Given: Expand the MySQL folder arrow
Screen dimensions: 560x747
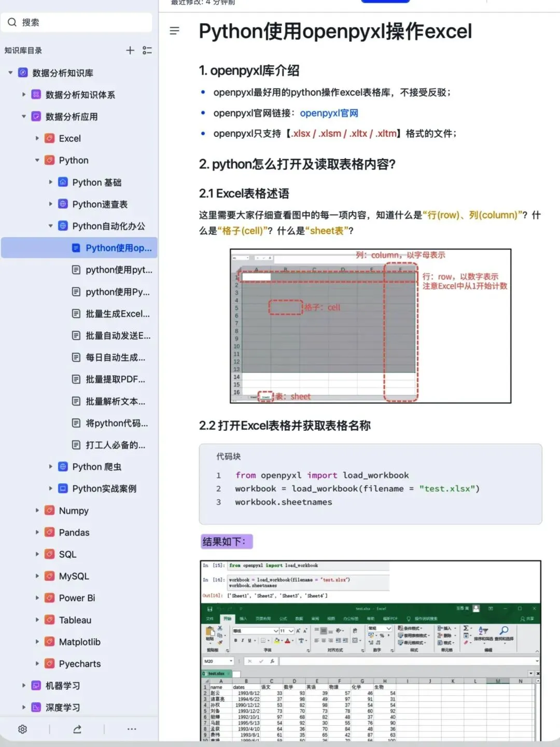Looking at the screenshot, I should tap(37, 576).
